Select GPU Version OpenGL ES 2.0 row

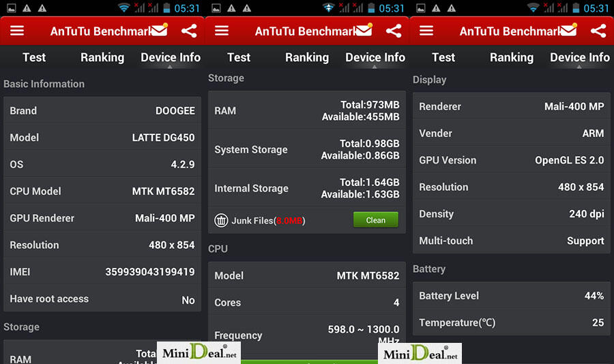[x=512, y=160]
